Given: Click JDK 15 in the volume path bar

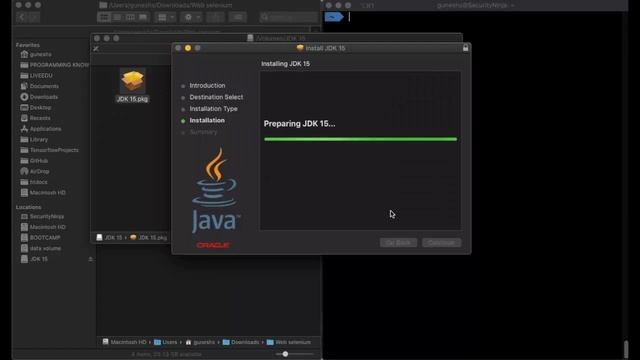Looking at the screenshot, I should tap(109, 238).
